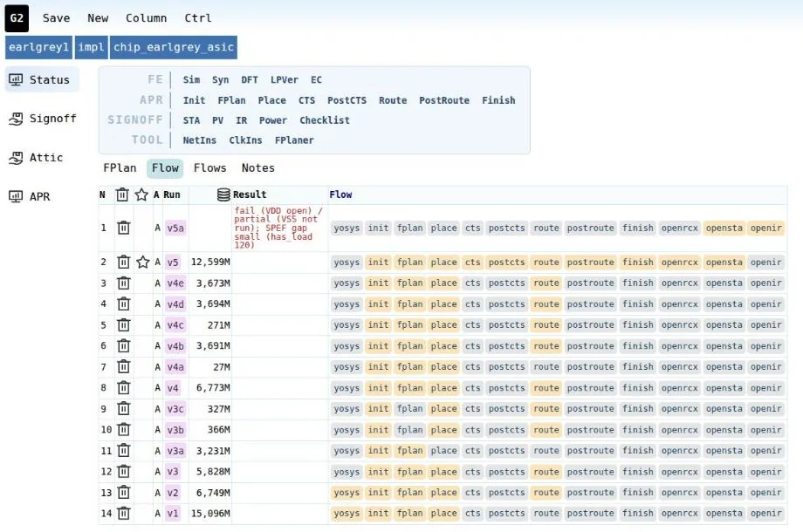Open the LPVer link
Image resolution: width=803 pixels, height=532 pixels.
pyautogui.click(x=285, y=80)
